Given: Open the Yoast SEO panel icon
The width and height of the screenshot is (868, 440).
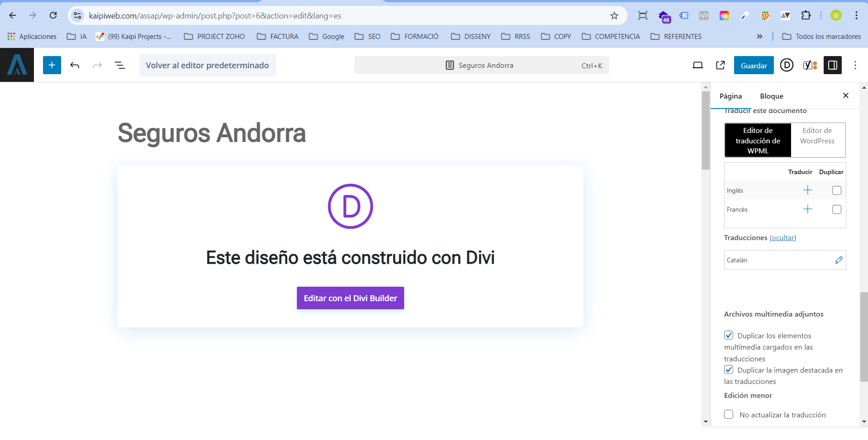Looking at the screenshot, I should pyautogui.click(x=810, y=65).
